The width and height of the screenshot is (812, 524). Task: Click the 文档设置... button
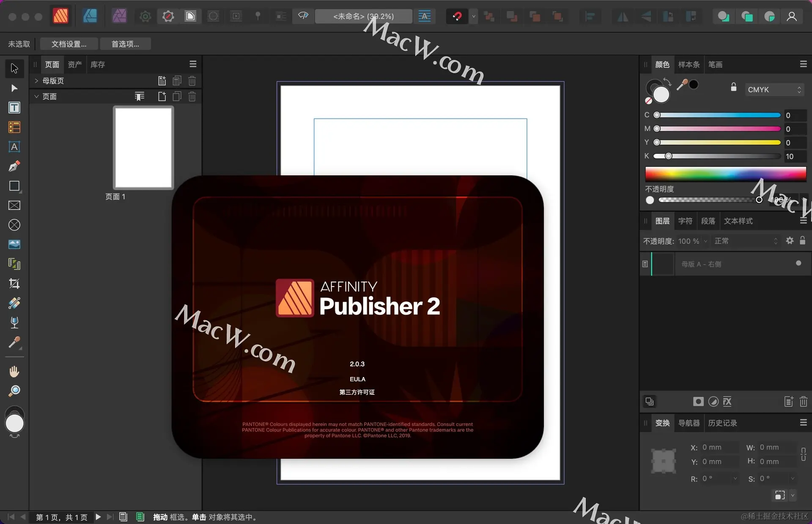click(x=69, y=44)
